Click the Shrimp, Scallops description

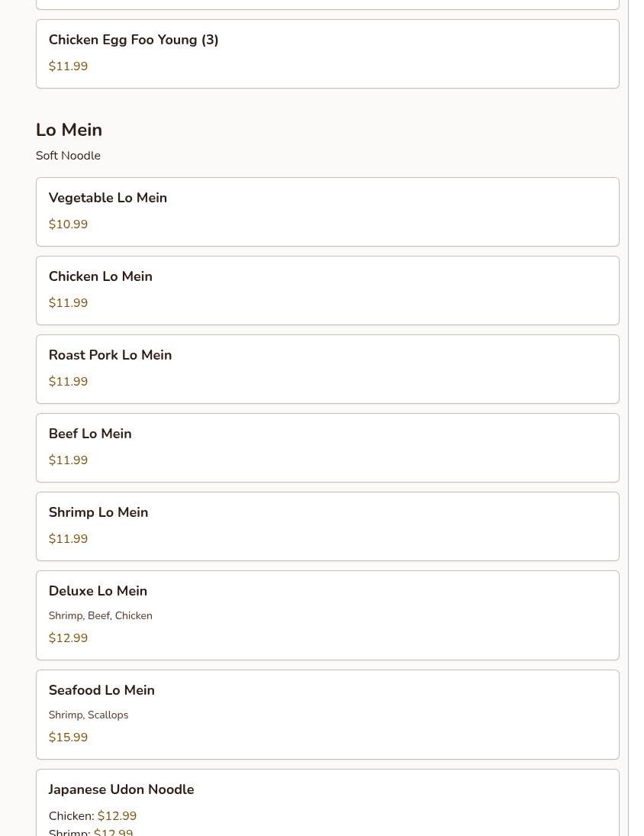[89, 715]
